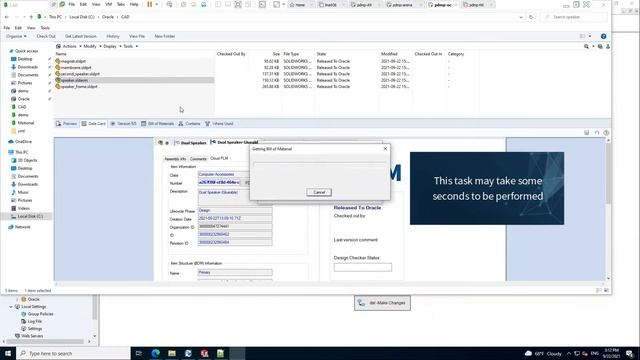Click the Design Checker Status field
The height and width of the screenshot is (360, 640).
click(x=362, y=267)
